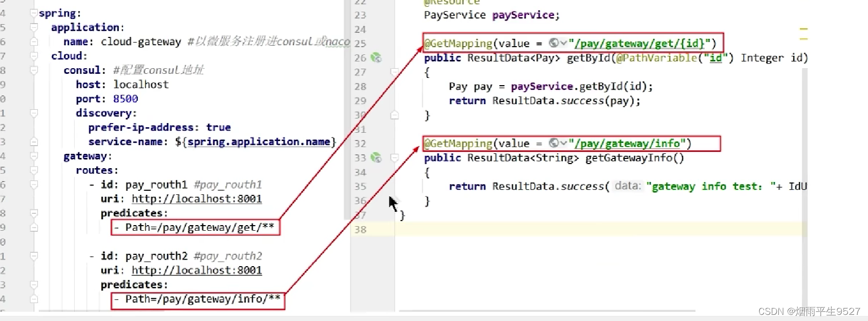
Task: Click the port value 8500
Action: tap(126, 99)
